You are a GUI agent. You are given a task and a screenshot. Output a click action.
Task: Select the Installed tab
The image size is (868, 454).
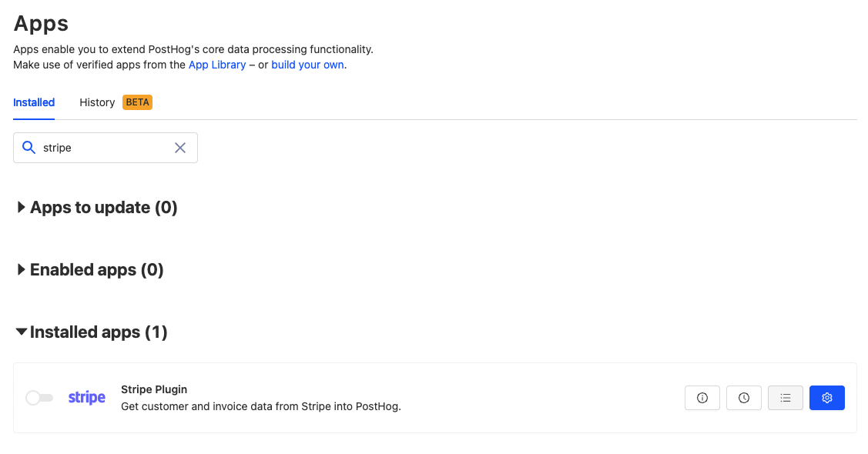tap(34, 102)
